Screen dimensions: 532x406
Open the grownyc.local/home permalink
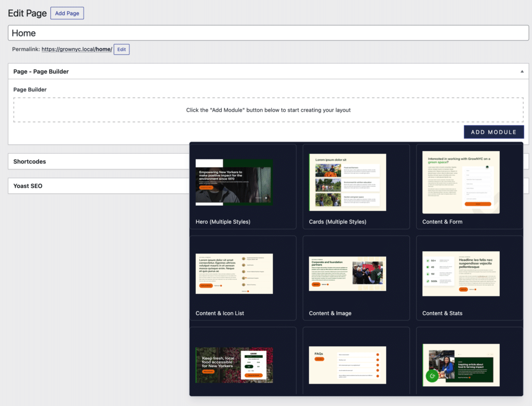click(77, 49)
